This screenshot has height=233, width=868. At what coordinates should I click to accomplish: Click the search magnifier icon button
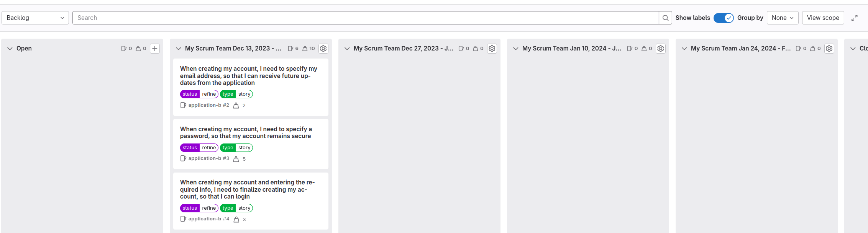click(x=665, y=18)
